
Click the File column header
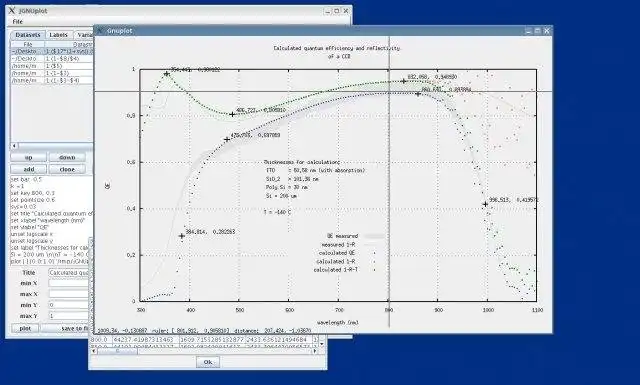point(27,44)
